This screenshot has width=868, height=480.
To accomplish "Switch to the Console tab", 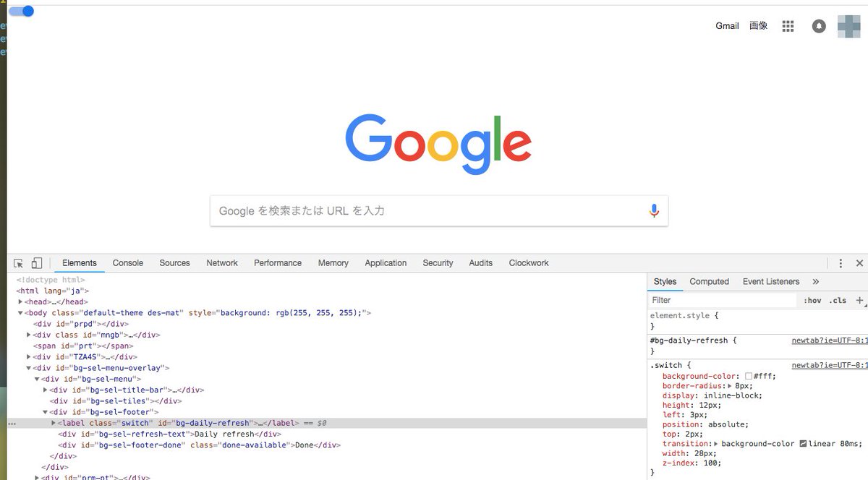I will tap(128, 263).
